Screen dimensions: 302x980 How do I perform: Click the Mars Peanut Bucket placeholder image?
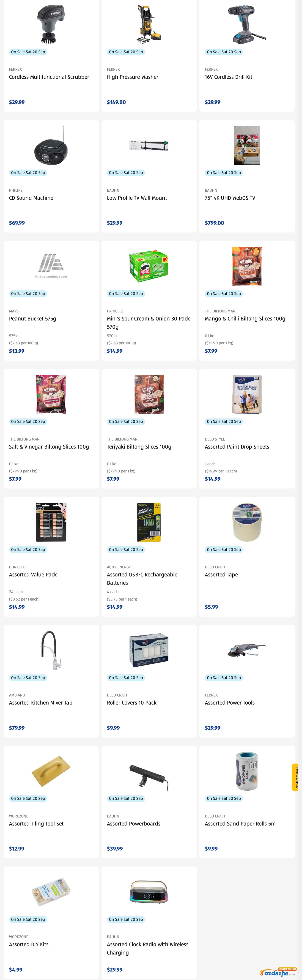[51, 266]
